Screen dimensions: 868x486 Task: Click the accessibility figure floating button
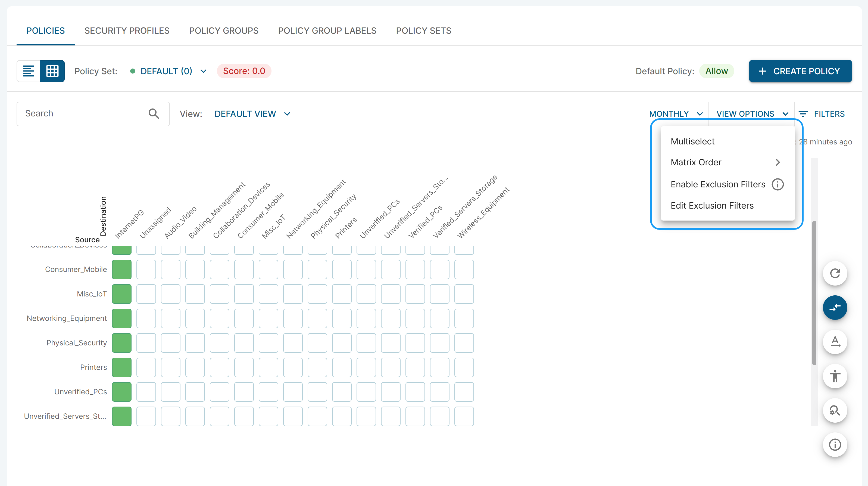(x=835, y=376)
